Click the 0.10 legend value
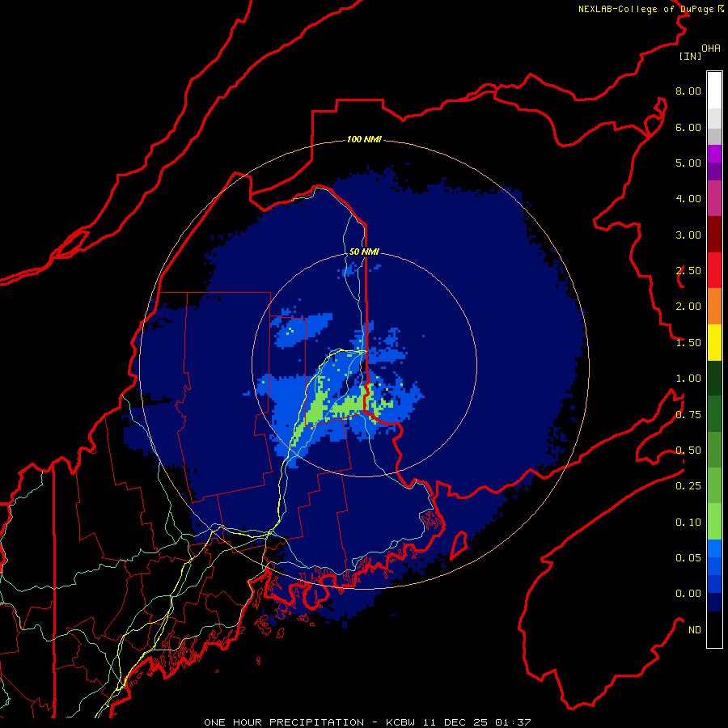Viewport: 728px width, 728px height. (x=688, y=523)
